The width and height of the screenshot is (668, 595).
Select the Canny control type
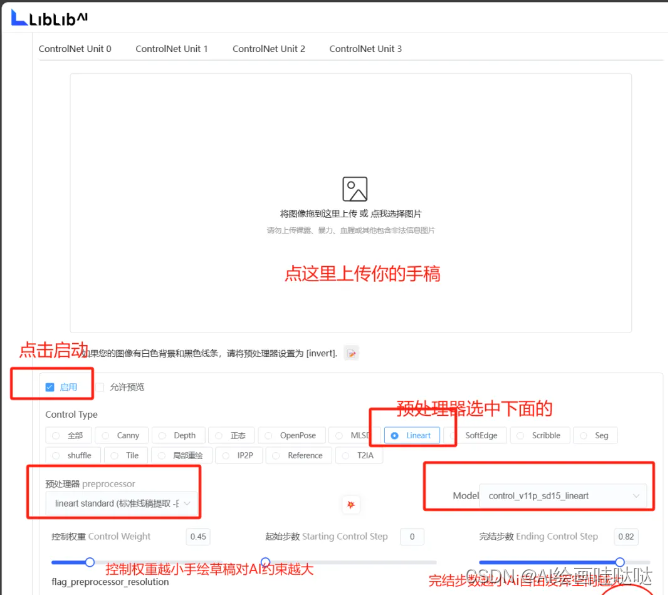pos(122,435)
